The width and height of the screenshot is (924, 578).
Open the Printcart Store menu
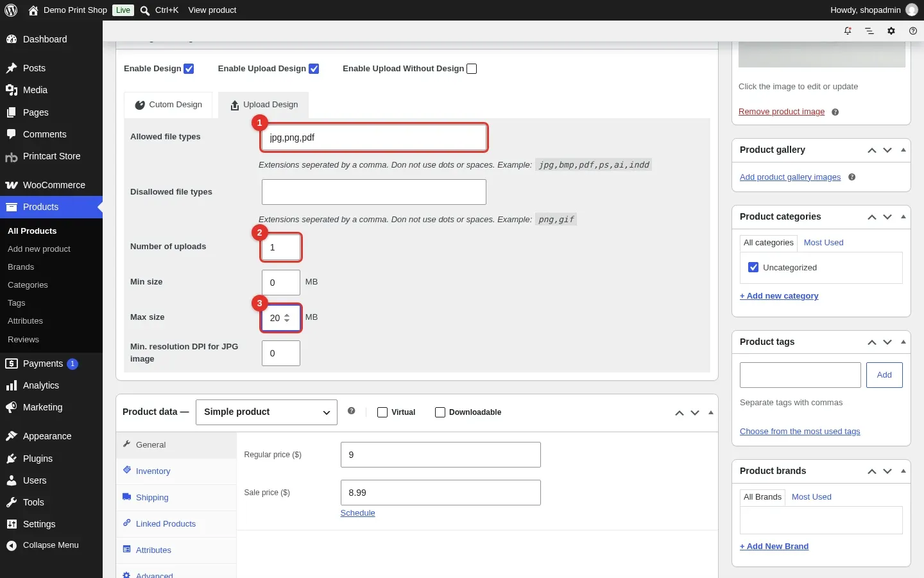[51, 156]
